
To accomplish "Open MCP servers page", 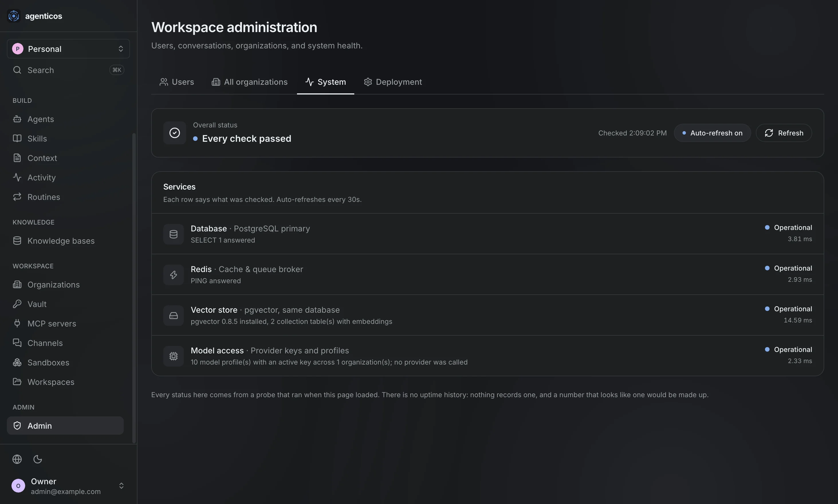I will [x=65, y=324].
